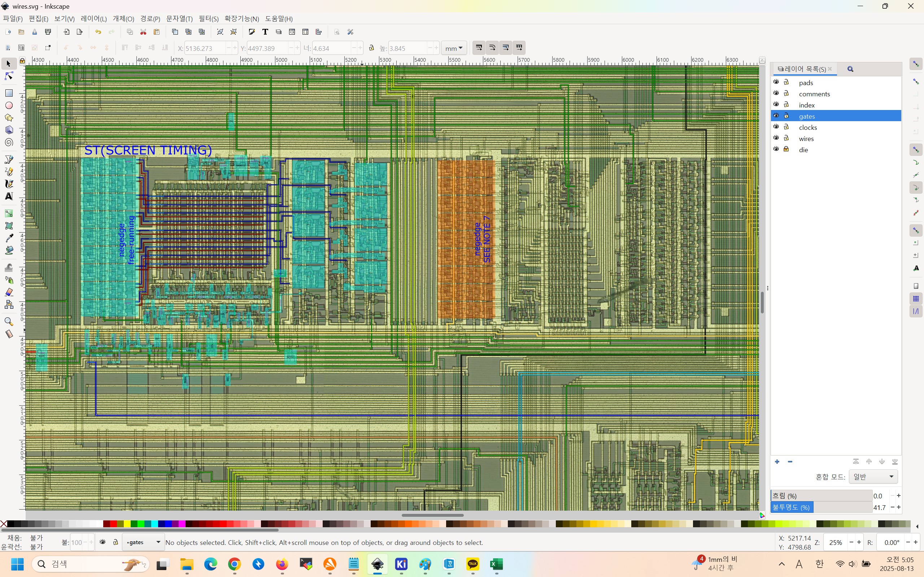
Task: Select the Rectangle tool
Action: coord(9,93)
